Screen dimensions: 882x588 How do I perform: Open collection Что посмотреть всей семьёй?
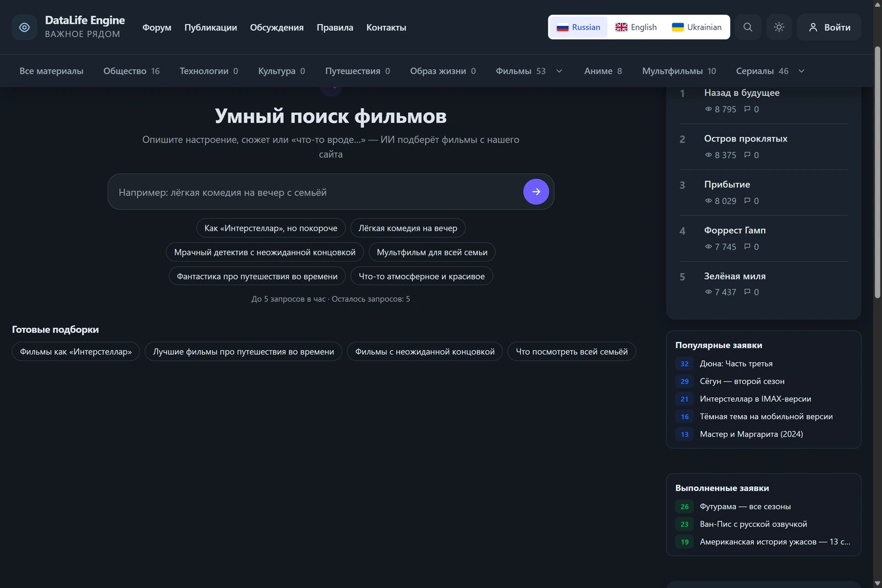pyautogui.click(x=572, y=352)
